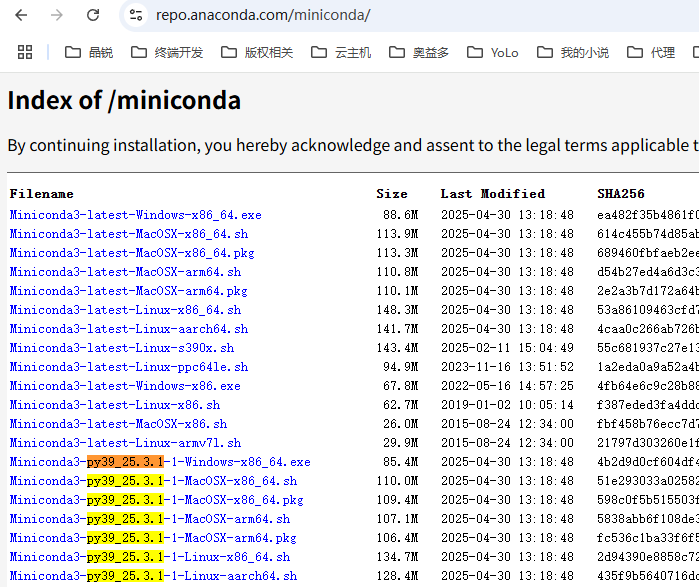Click the date 2023-11-16 13:51:52
Viewport: 699px width, 587px height.
pos(507,367)
